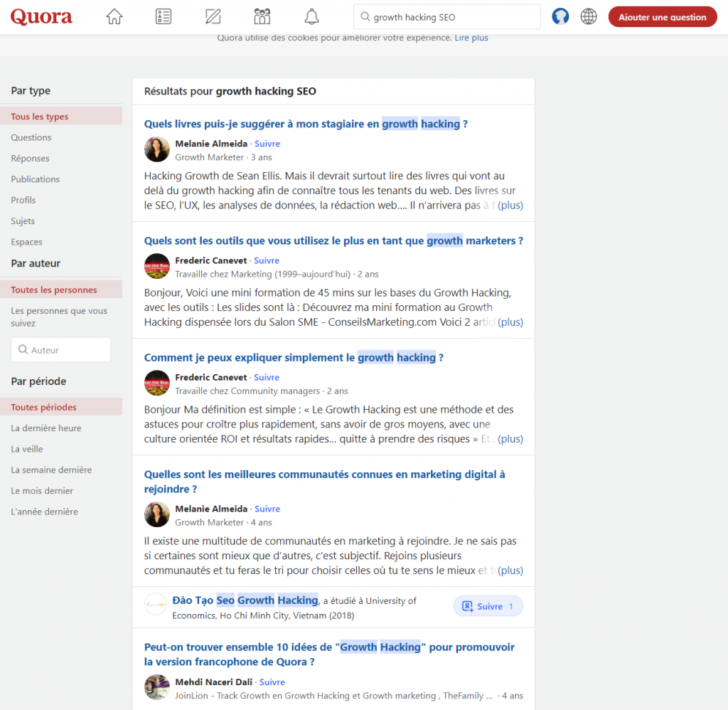Open question about outils growth marketers

coord(333,240)
